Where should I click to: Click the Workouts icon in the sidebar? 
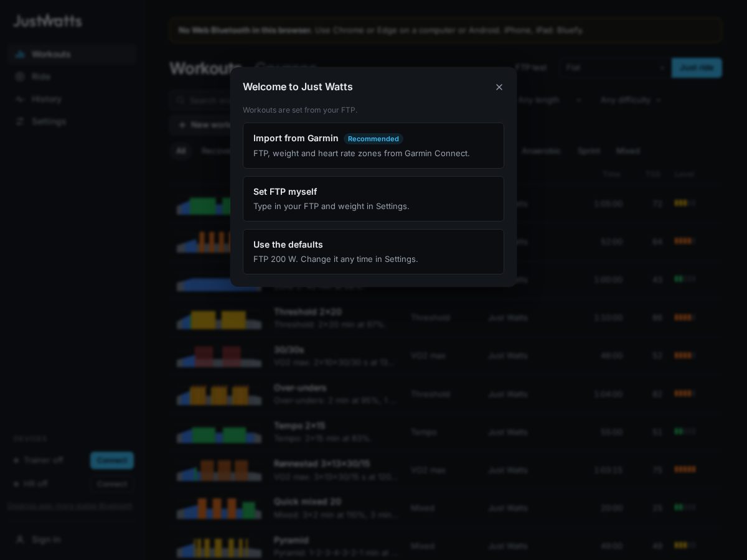[x=20, y=54]
